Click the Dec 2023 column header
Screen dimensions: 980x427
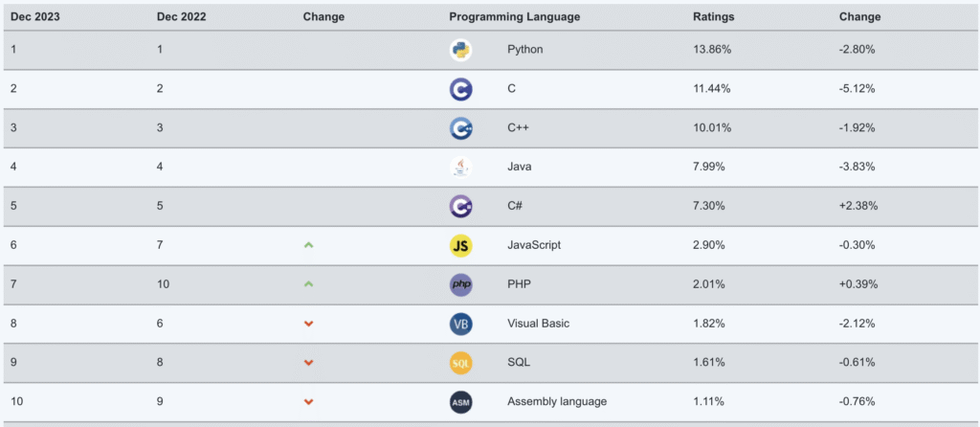click(x=35, y=16)
